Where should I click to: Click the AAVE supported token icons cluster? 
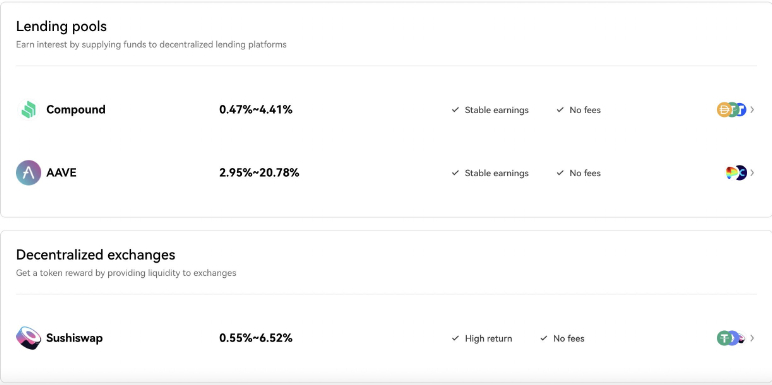coord(737,173)
